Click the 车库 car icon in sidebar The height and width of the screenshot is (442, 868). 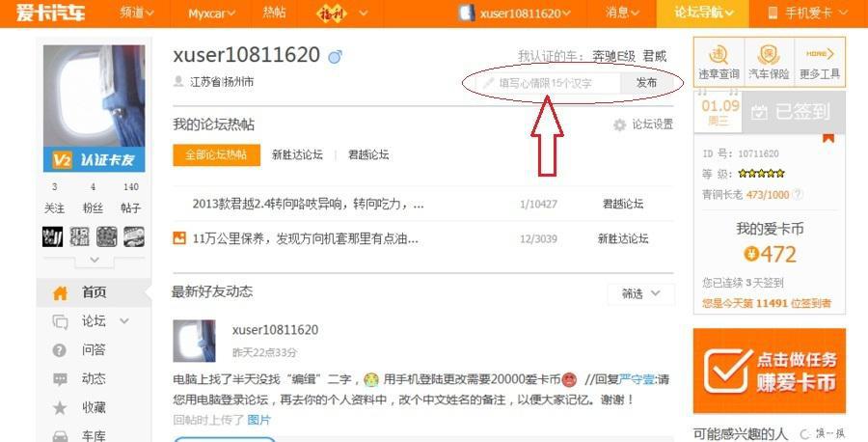click(60, 436)
